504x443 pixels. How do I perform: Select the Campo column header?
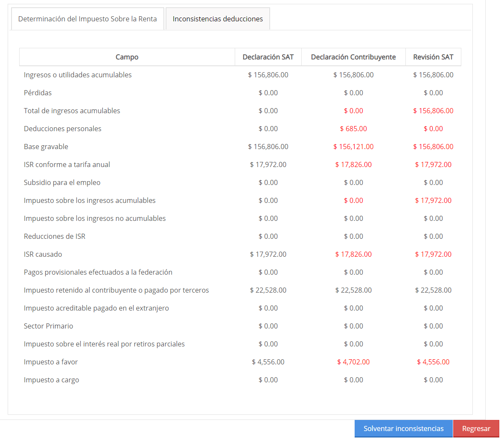[x=127, y=57]
